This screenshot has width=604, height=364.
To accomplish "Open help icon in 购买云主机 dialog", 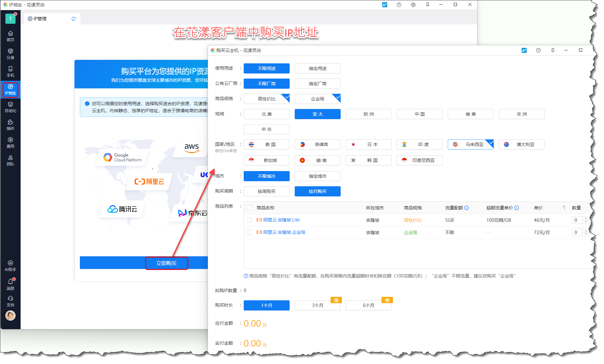I will [x=538, y=50].
